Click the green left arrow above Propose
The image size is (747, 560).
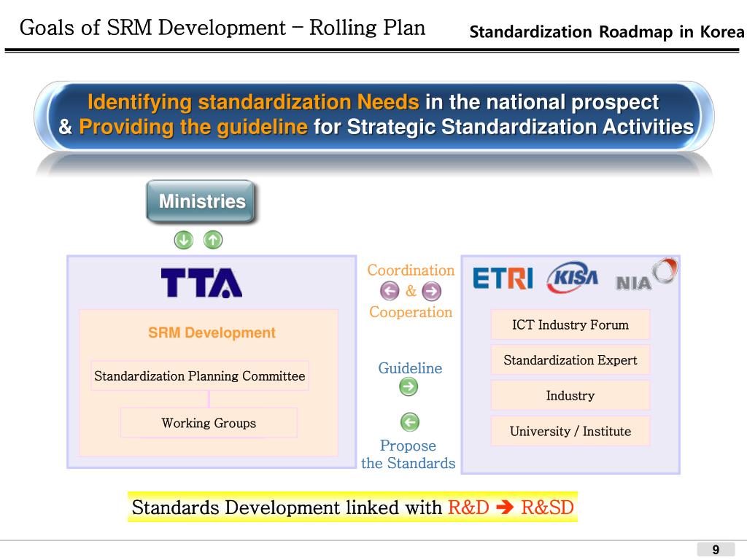(410, 422)
